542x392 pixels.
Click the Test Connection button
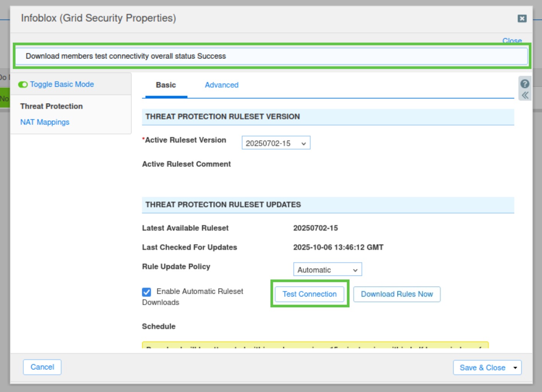309,294
